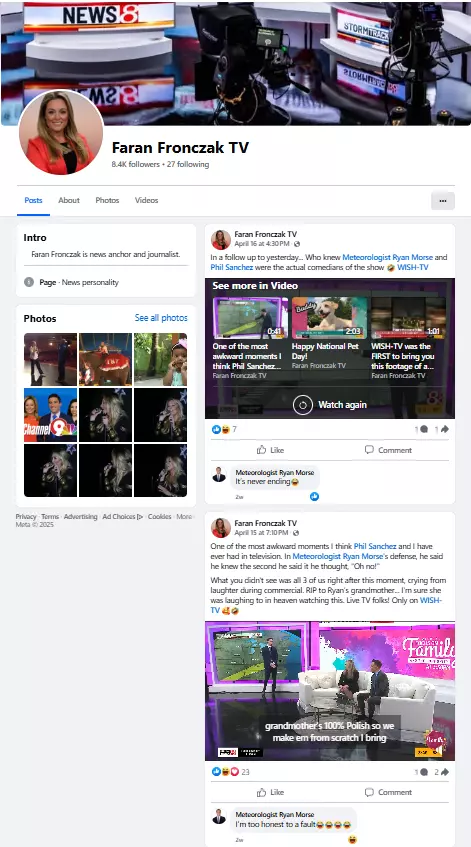Click the Like thumbs-up icon on April 16 post
This screenshot has height=847, width=471.
[262, 450]
